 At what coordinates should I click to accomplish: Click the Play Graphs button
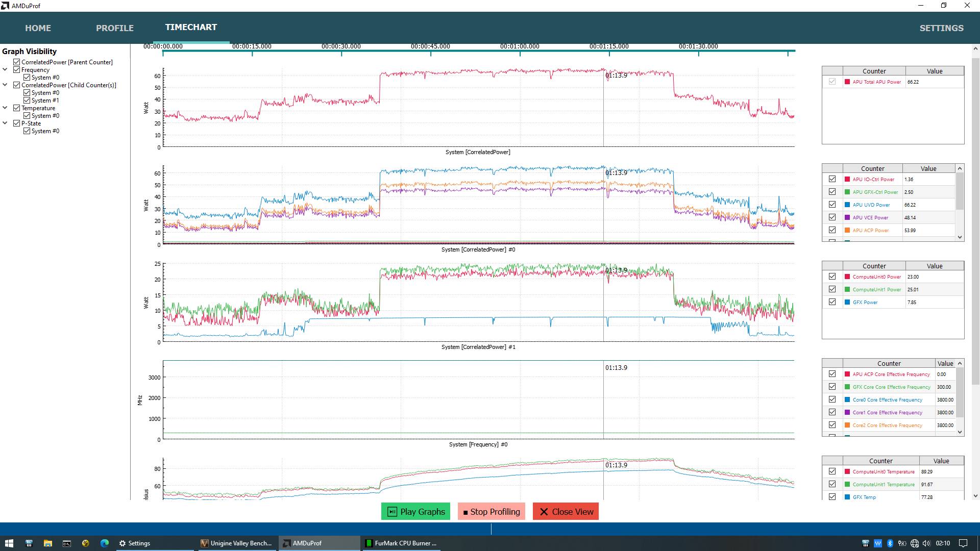coord(415,512)
